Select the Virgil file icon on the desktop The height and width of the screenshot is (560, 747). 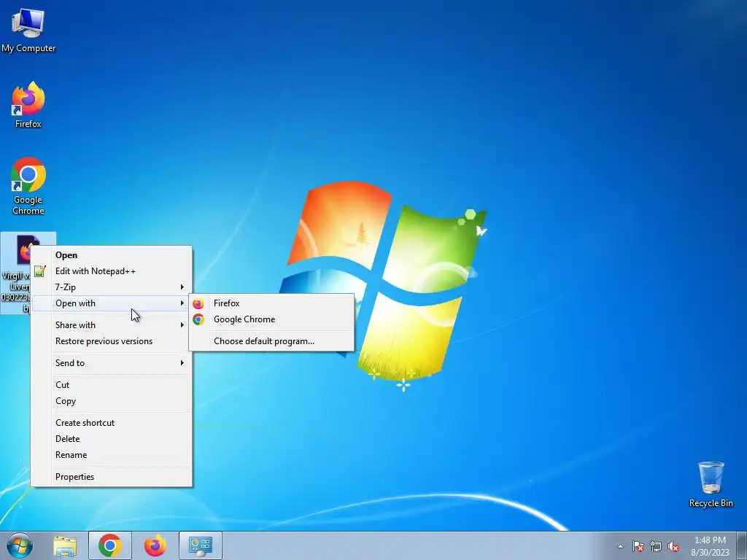[16, 273]
